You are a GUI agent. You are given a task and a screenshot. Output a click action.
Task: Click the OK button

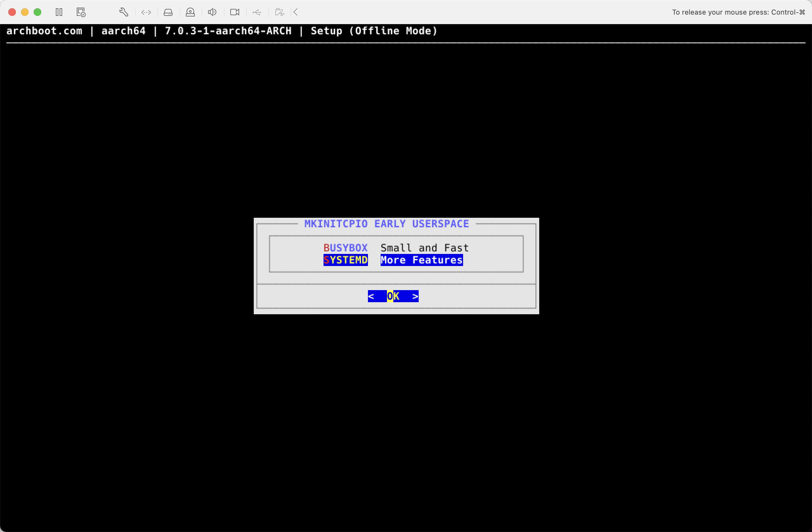pos(393,296)
